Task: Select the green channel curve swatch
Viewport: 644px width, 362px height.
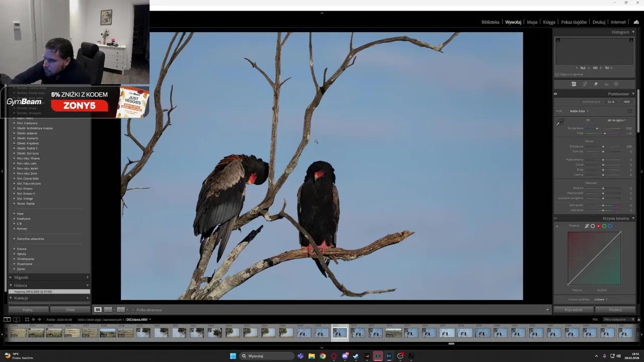Action: 604,226
